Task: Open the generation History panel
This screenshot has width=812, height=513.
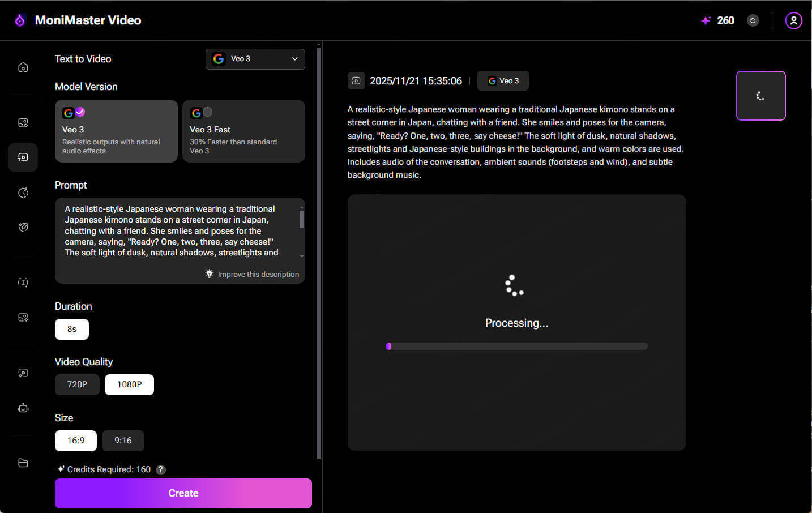Action: tap(23, 193)
